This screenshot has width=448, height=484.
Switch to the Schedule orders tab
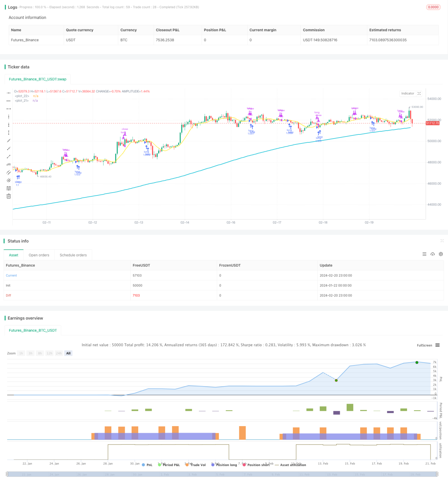(x=73, y=255)
